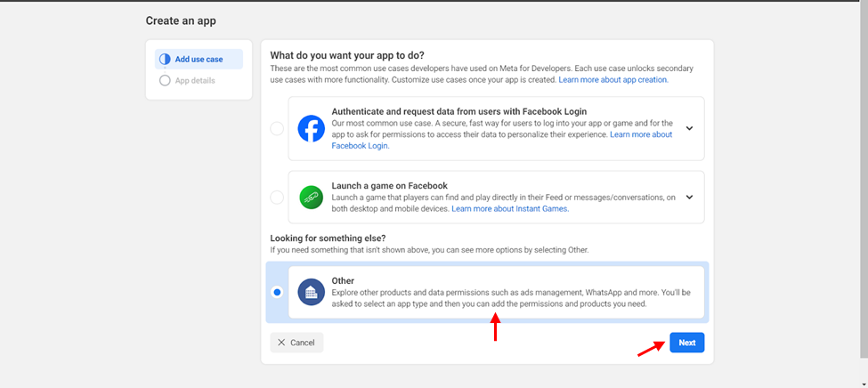Click the empty App details step circle
The image size is (868, 388).
[165, 81]
